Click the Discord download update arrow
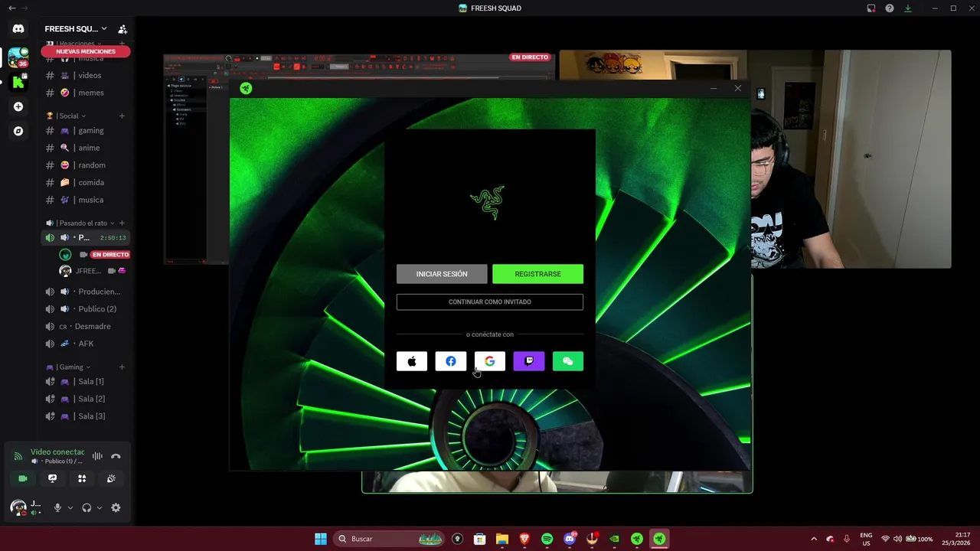The image size is (980, 551). (x=908, y=8)
